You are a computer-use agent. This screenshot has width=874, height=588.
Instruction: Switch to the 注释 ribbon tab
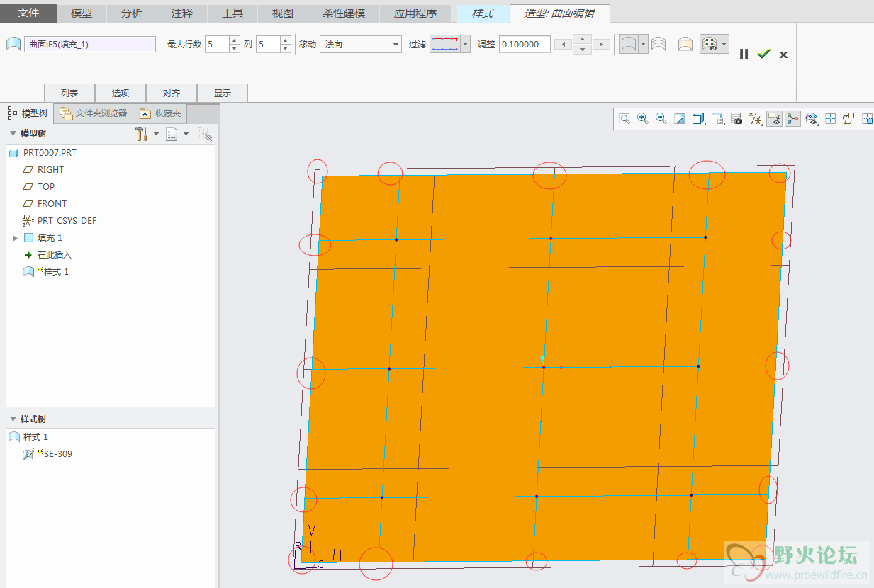pos(182,13)
